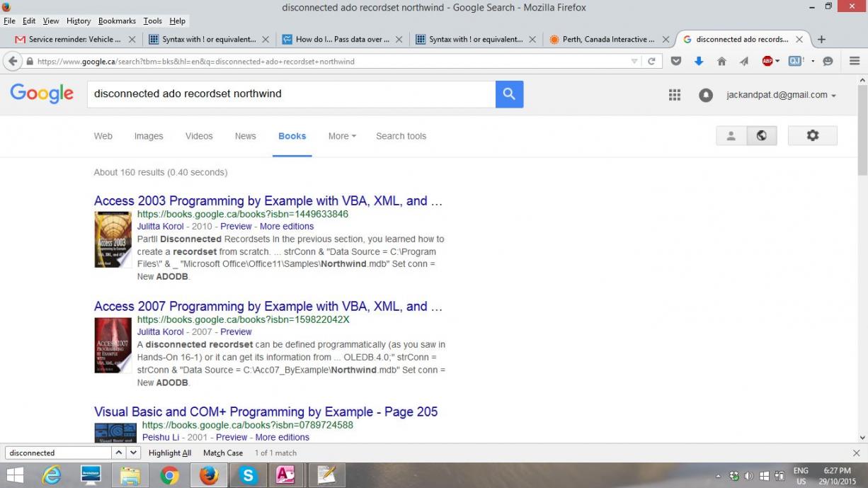Open Windows Start button

click(x=15, y=475)
